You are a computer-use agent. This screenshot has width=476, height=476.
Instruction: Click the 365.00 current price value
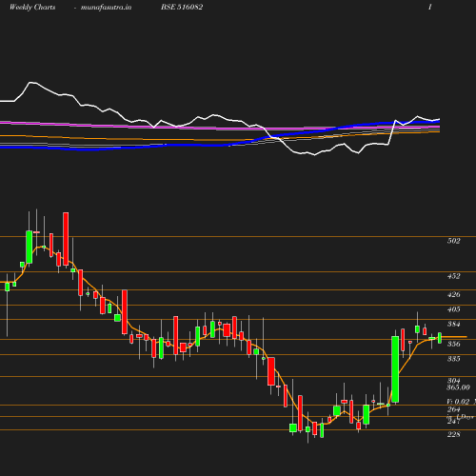point(458,387)
